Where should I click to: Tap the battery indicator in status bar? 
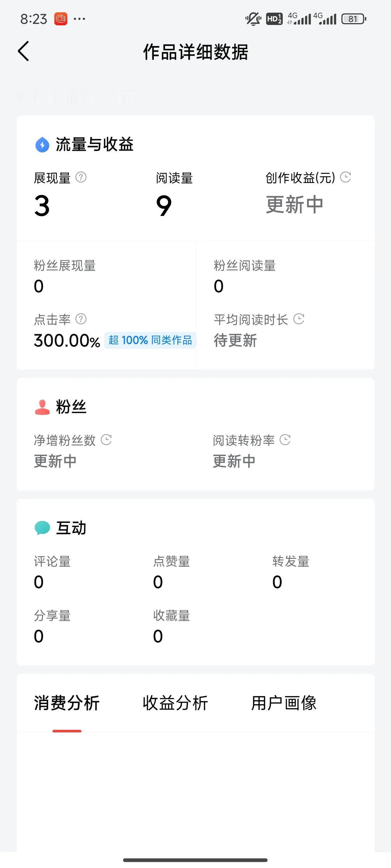pos(354,19)
